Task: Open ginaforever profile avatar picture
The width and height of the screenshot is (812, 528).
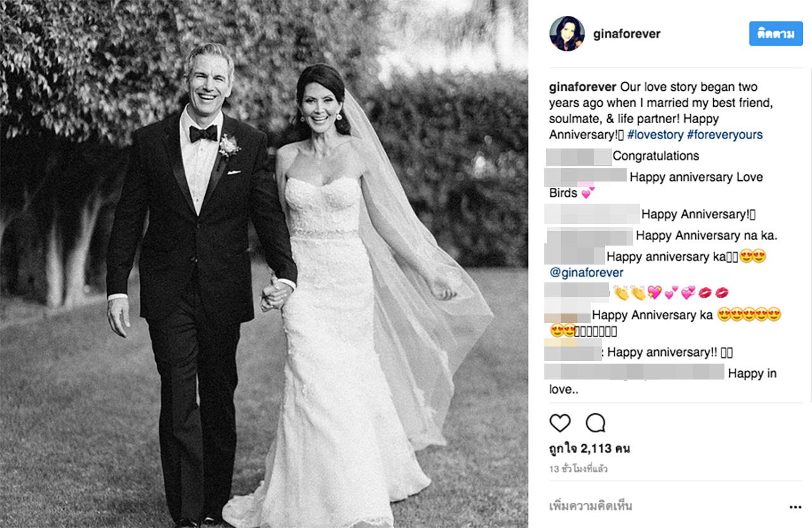Action: point(566,34)
